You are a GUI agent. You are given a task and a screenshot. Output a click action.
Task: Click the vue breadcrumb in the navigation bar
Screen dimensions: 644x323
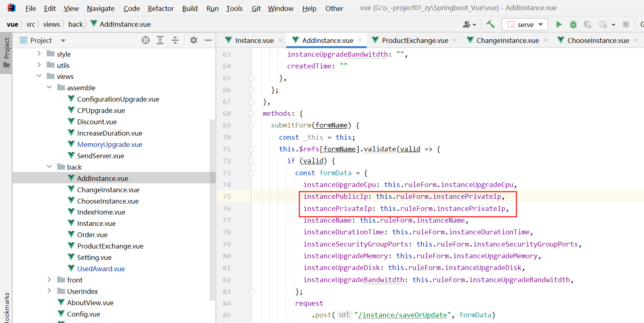pyautogui.click(x=13, y=24)
